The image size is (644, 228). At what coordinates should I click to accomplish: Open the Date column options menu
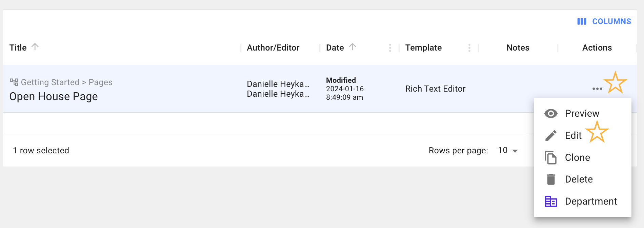coord(390,48)
